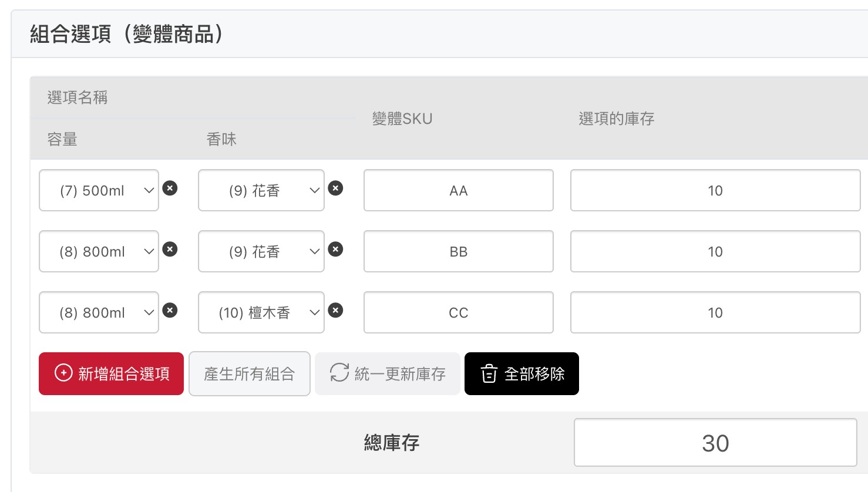This screenshot has height=492, width=868.
Task: Remove 花香 scent option in second row
Action: pos(335,250)
